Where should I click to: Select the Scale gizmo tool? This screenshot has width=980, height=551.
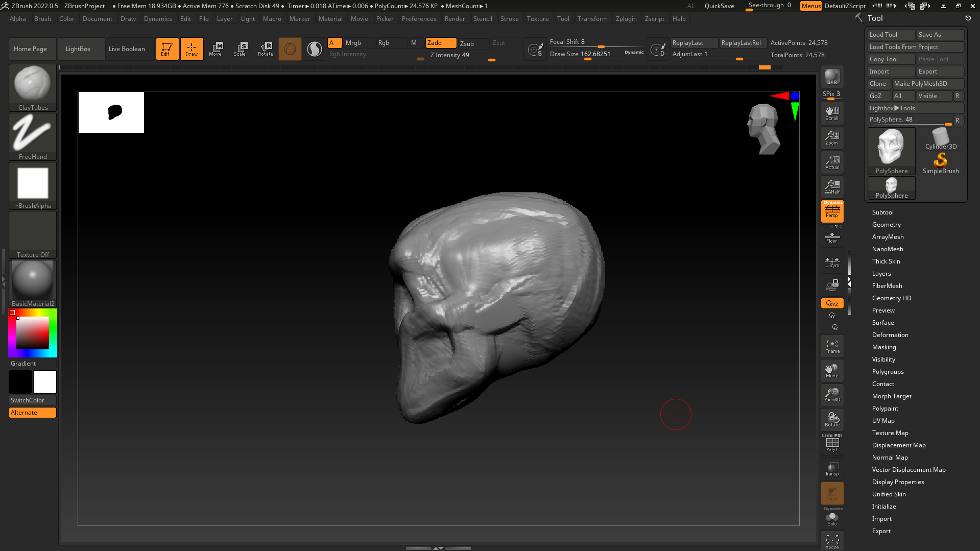tap(240, 49)
